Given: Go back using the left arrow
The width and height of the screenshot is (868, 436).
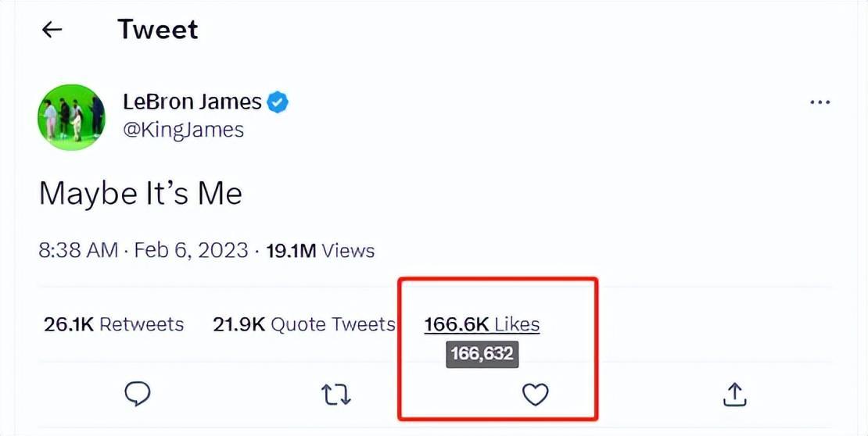Looking at the screenshot, I should (52, 30).
